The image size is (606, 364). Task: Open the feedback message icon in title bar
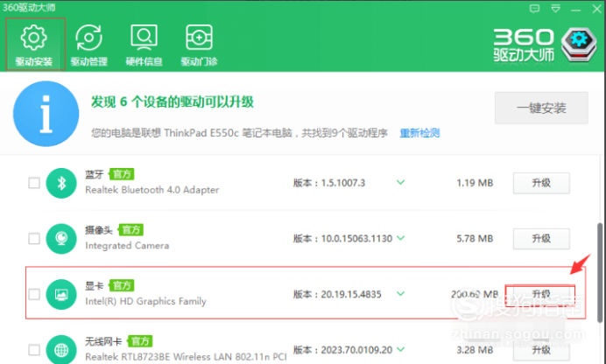(x=534, y=9)
